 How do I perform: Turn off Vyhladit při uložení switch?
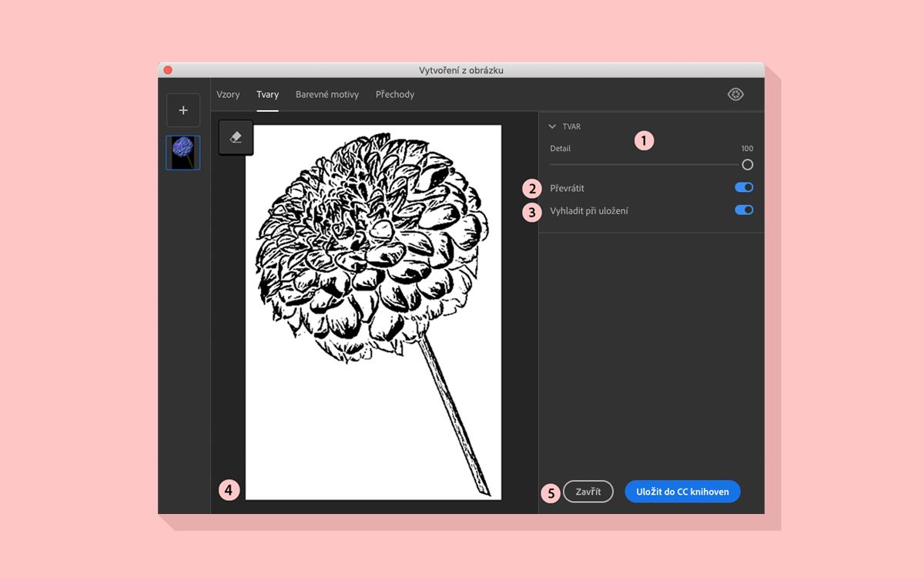click(744, 210)
